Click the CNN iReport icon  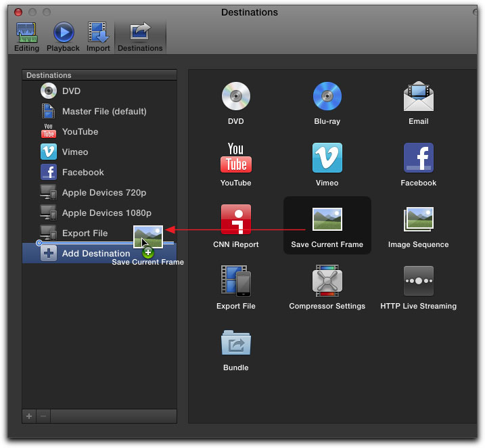pos(235,219)
